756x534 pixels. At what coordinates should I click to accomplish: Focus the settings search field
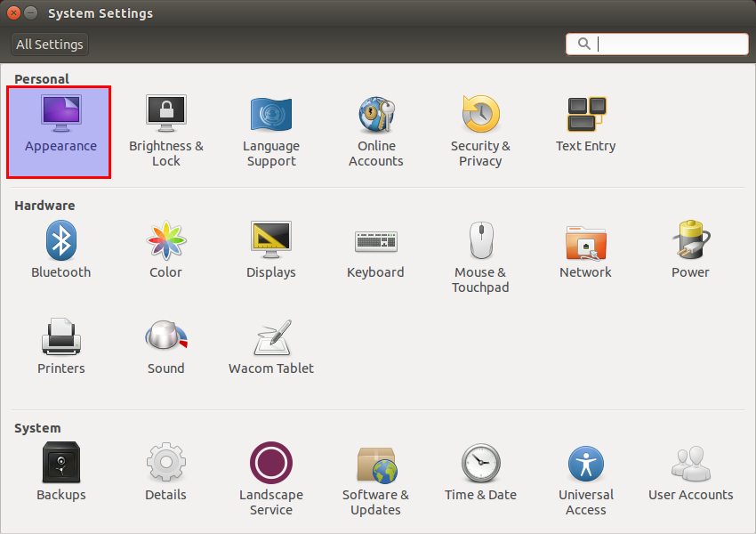click(x=656, y=44)
